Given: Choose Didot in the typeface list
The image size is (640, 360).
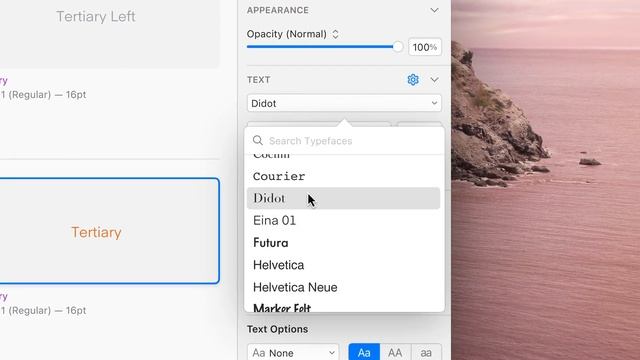Looking at the screenshot, I should 343,198.
